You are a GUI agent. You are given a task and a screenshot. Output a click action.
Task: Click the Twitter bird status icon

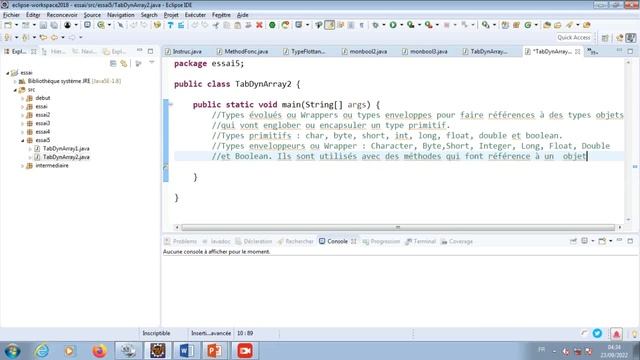click(597, 333)
